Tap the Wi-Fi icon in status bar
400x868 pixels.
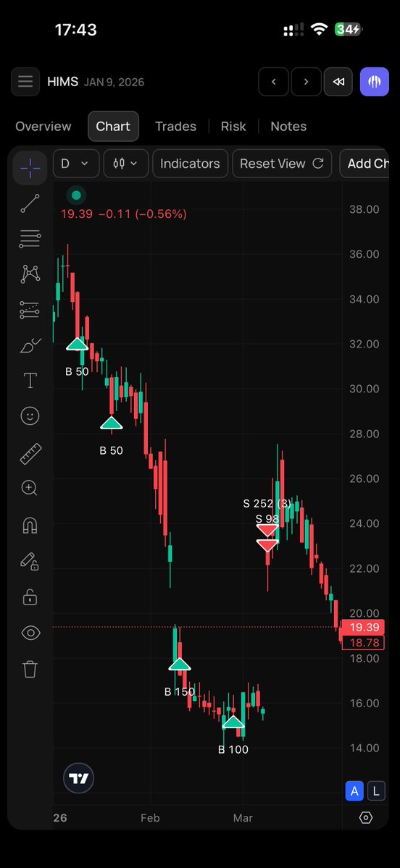click(319, 30)
